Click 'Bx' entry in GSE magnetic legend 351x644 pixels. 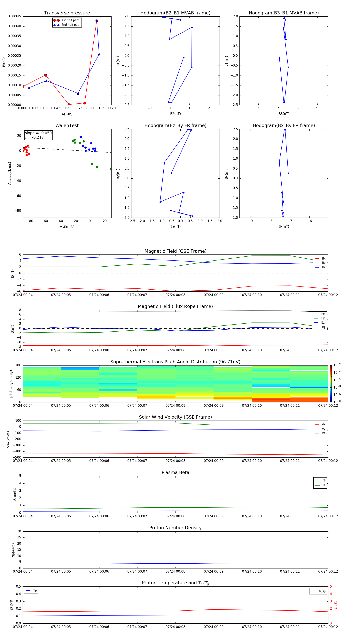point(320,259)
